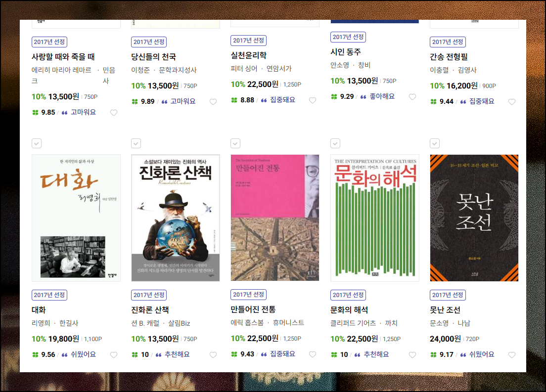The image size is (546, 392).
Task: Click author name 션 B. 캐럴
Action: [145, 323]
